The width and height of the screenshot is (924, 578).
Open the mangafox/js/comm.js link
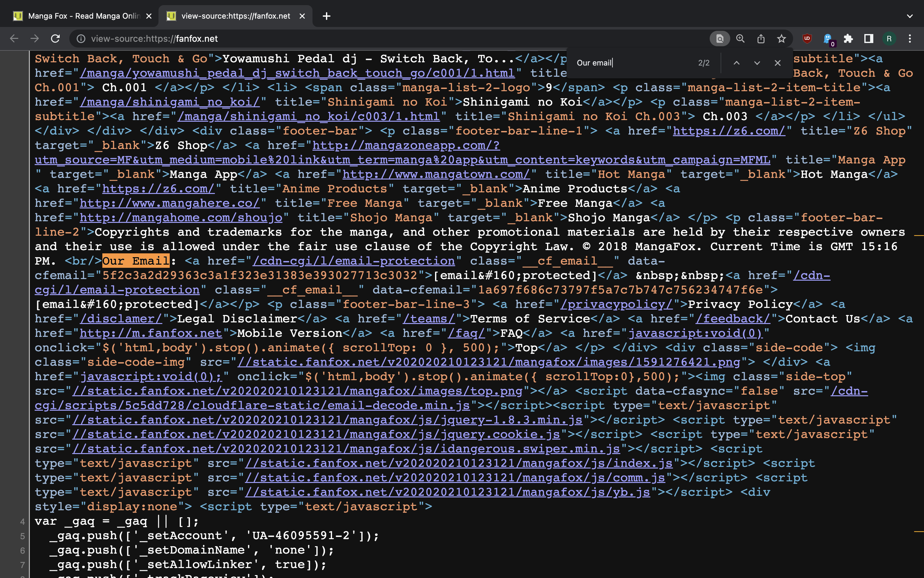[x=455, y=478]
